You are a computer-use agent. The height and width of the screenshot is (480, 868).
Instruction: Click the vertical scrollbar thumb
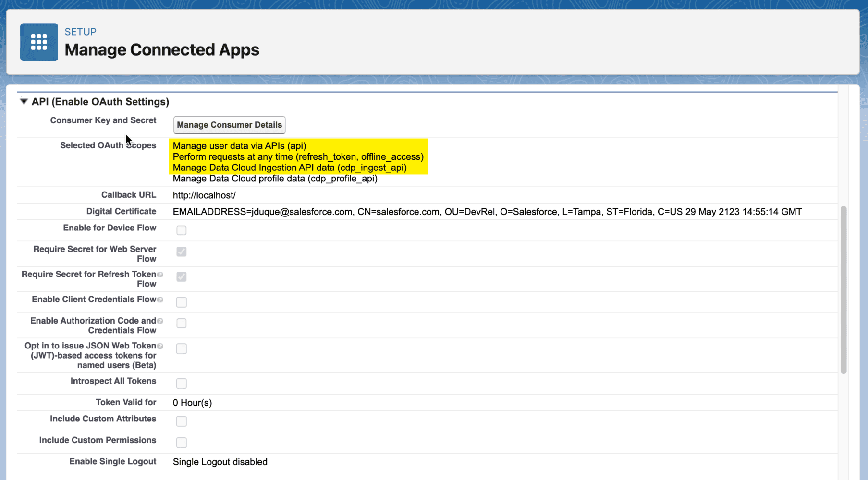844,290
